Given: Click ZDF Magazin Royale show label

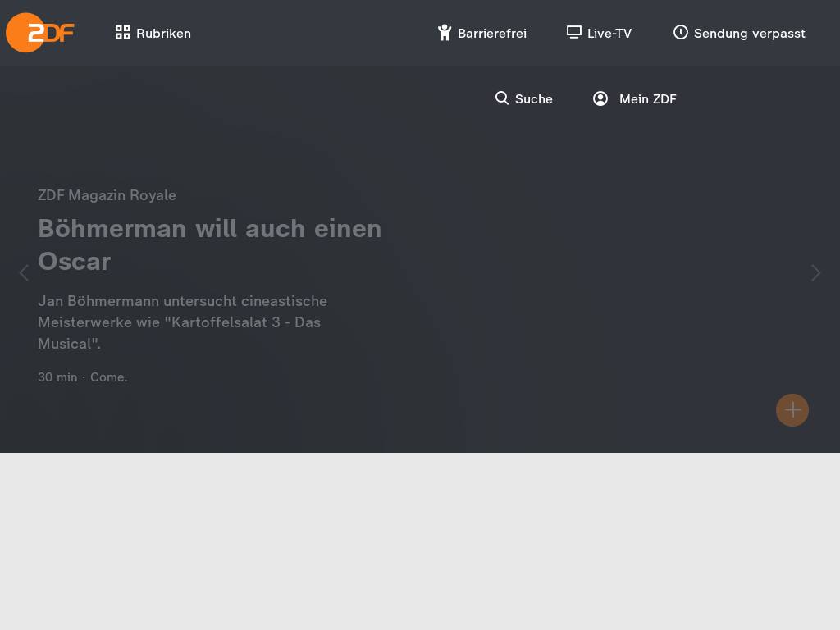Looking at the screenshot, I should [107, 195].
